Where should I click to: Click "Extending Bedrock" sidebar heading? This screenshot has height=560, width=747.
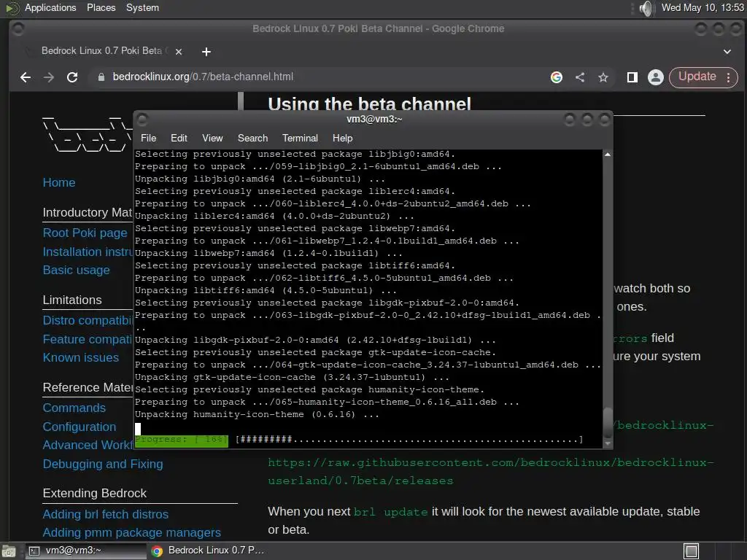94,494
